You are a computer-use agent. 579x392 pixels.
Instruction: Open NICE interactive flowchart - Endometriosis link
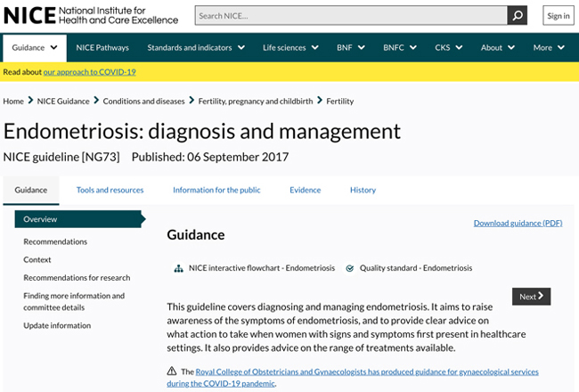click(262, 268)
